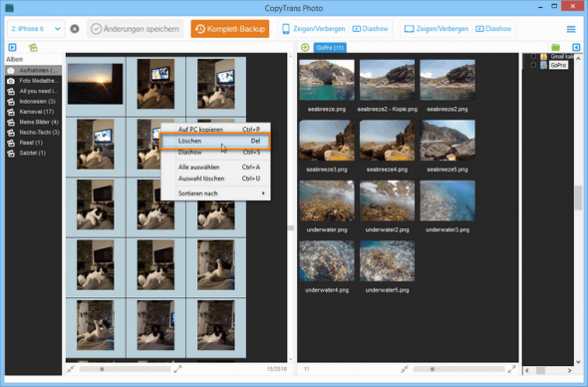Click the iPhone thumbnail size slider handle

[x=102, y=369]
